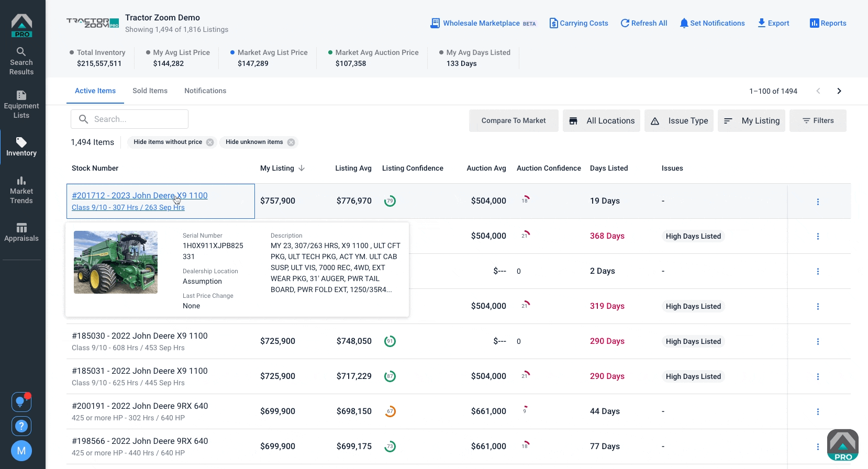Click Listing Avg column header
This screenshot has height=469, width=868.
click(353, 168)
